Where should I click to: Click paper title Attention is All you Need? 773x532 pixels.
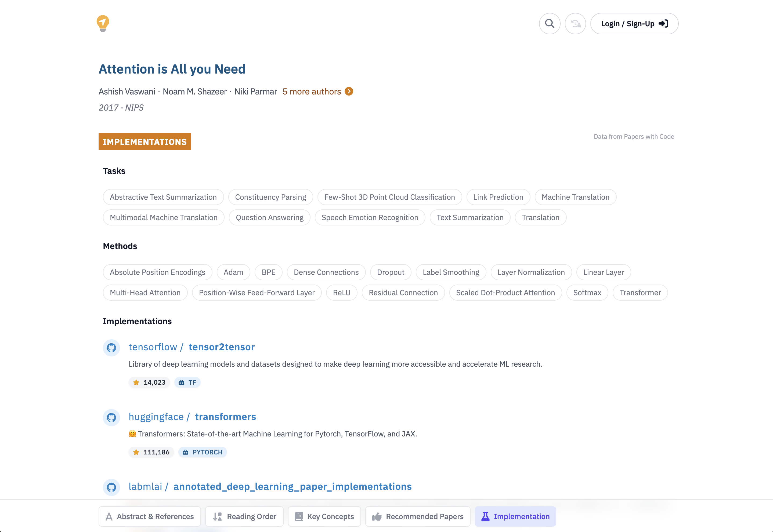tap(172, 69)
